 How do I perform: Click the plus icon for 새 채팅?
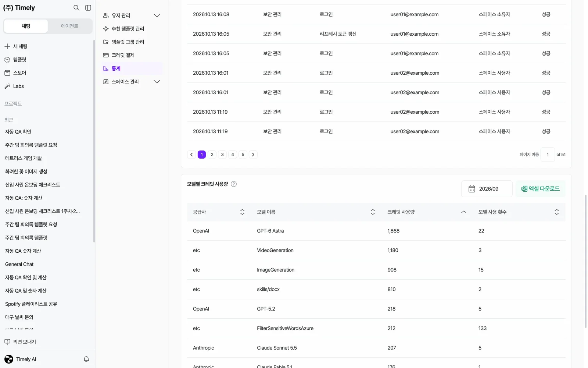[x=7, y=46]
